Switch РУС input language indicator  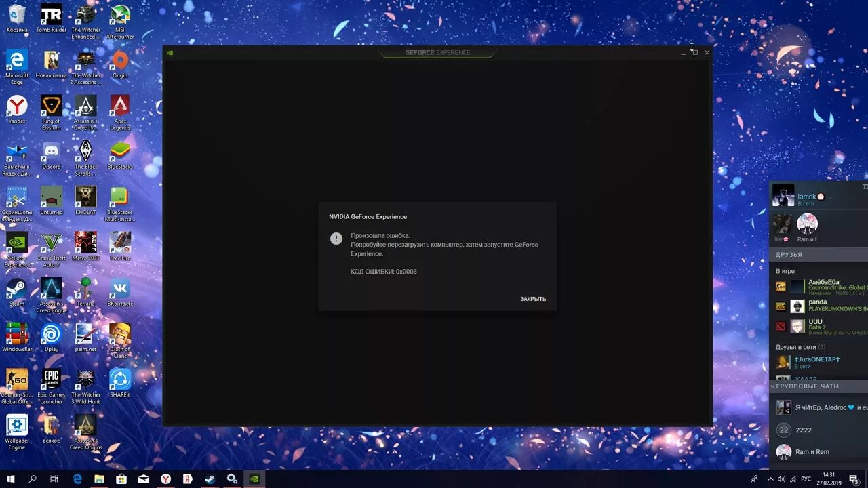tap(806, 479)
